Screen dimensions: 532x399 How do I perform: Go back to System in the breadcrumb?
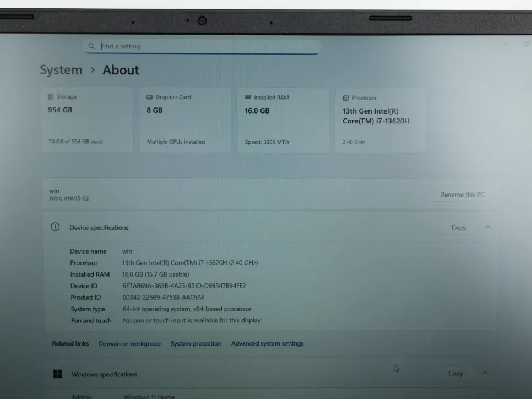61,70
